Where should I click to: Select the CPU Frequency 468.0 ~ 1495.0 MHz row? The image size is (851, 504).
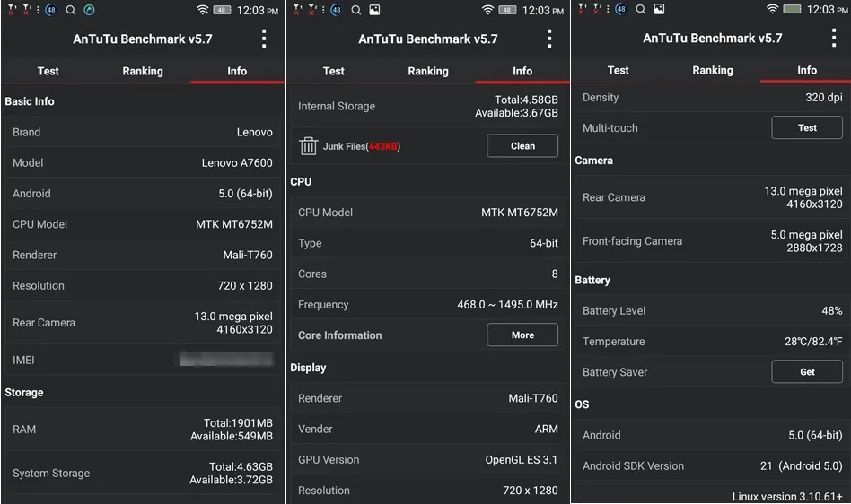click(428, 305)
